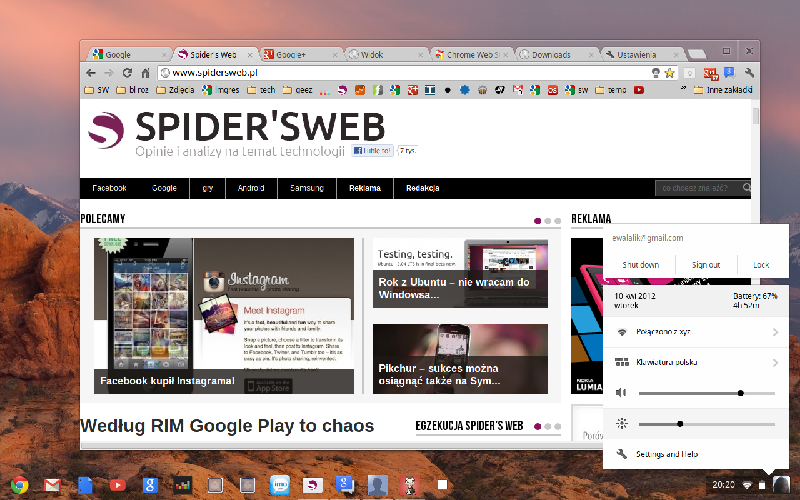This screenshot has height=500, width=800.
Task: Bookmark this page with the star icon
Action: (x=669, y=73)
